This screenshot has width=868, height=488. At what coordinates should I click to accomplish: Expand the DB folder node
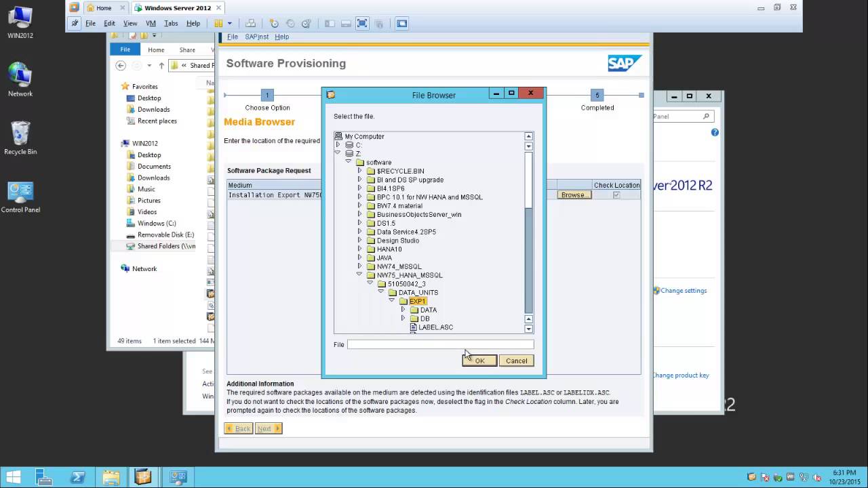[x=403, y=318]
